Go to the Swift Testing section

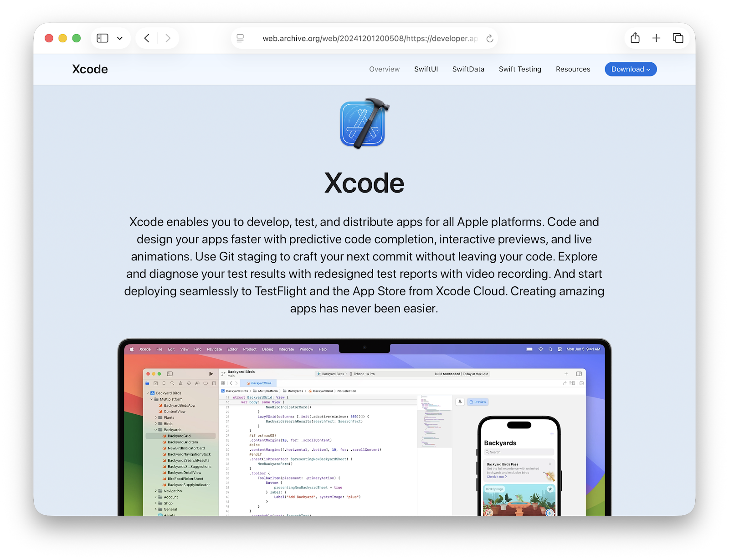520,69
